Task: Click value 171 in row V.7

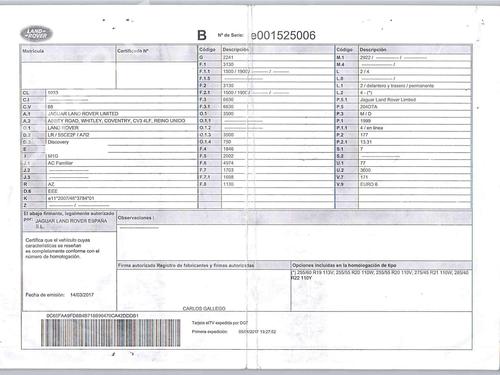Action: coord(364,177)
